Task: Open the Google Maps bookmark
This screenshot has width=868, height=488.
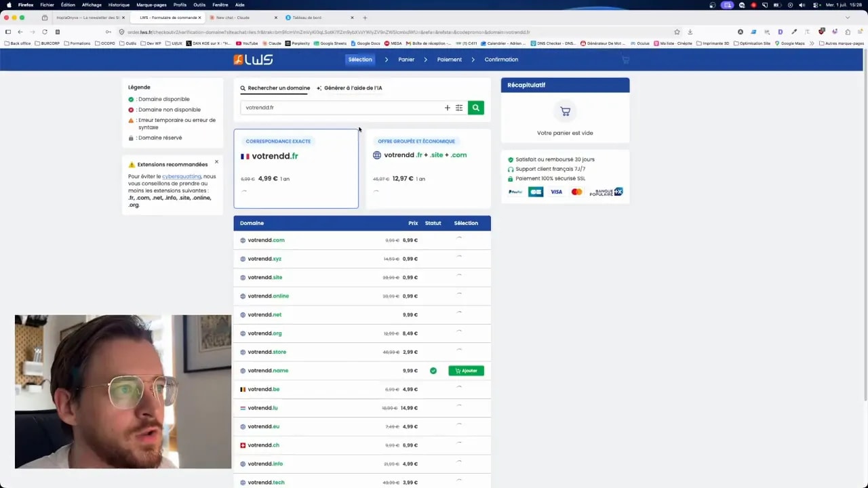Action: pos(790,43)
